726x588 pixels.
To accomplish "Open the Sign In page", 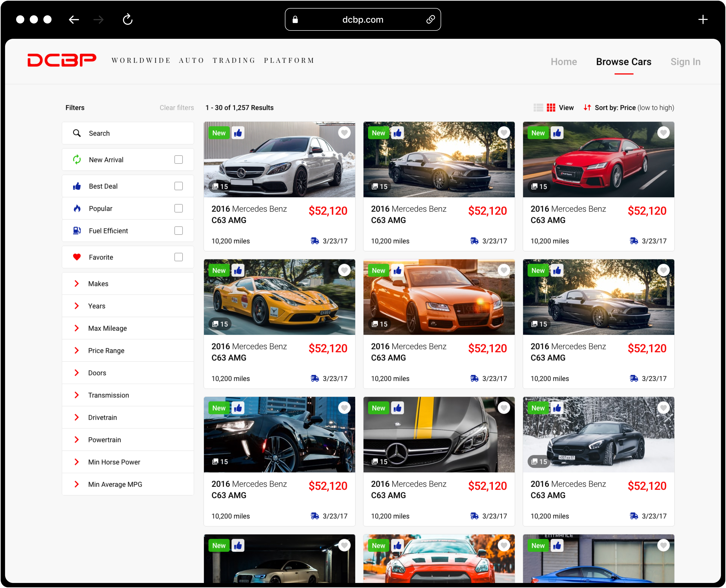I will click(685, 62).
